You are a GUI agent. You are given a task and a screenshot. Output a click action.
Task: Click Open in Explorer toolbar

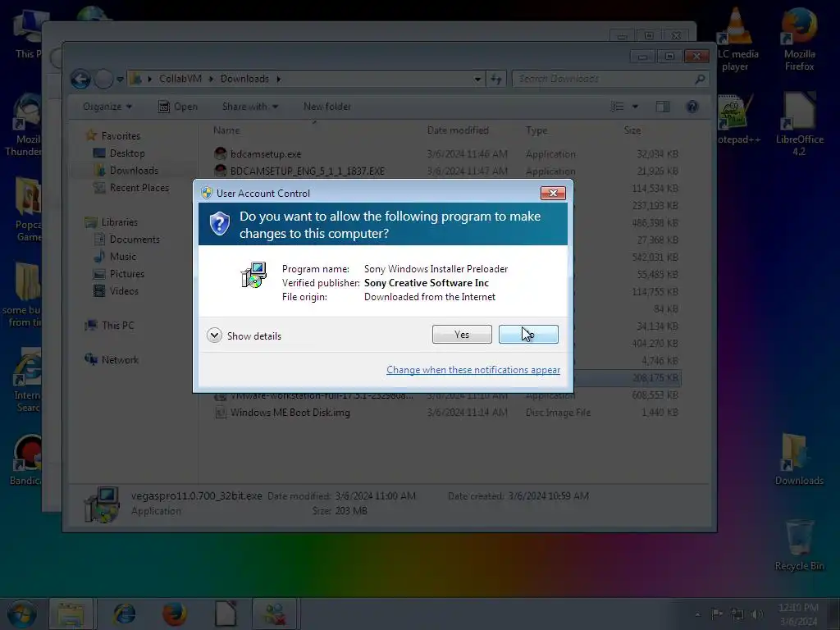pos(178,107)
